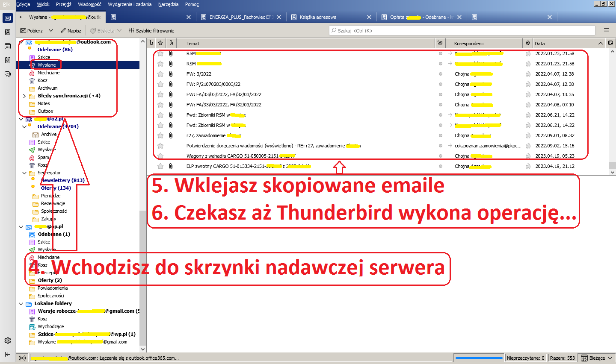
Task: Sort by the read-status column header icon
Action: (x=440, y=43)
